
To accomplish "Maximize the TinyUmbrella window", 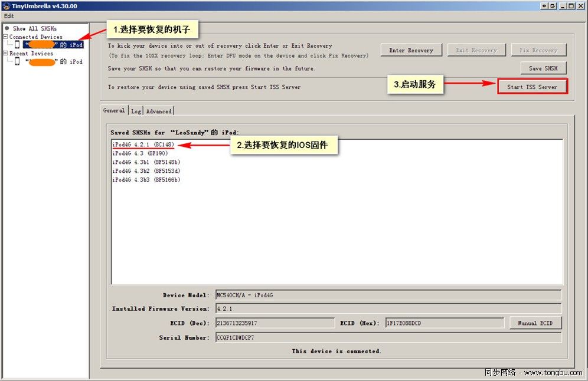I will 571,6.
